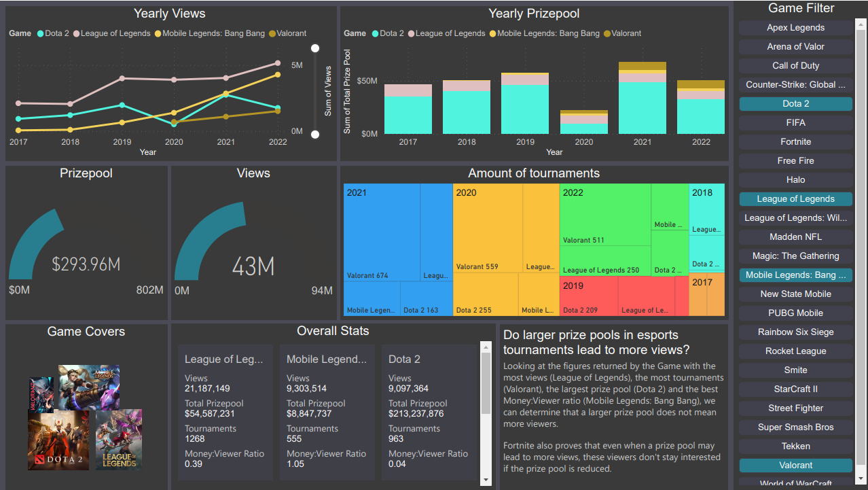Screen dimensions: 868x490
Task: Click Valorant in the Yearly Views legend
Action: [287, 33]
